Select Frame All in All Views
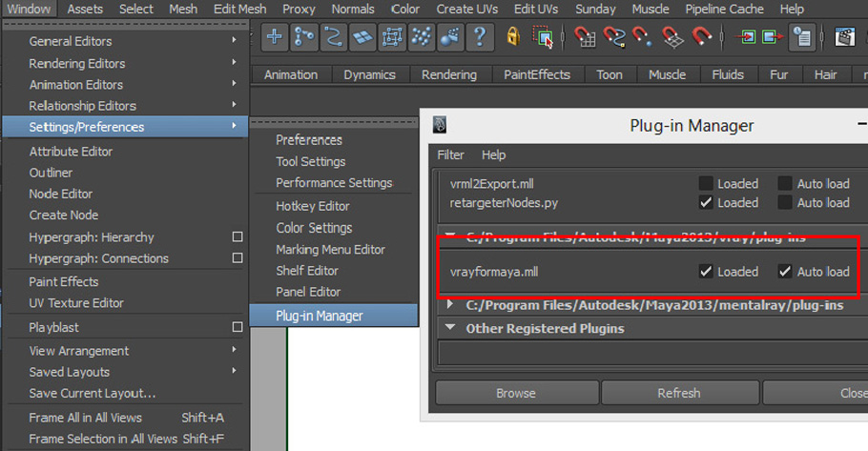Viewport: 868px width, 451px height. tap(85, 418)
